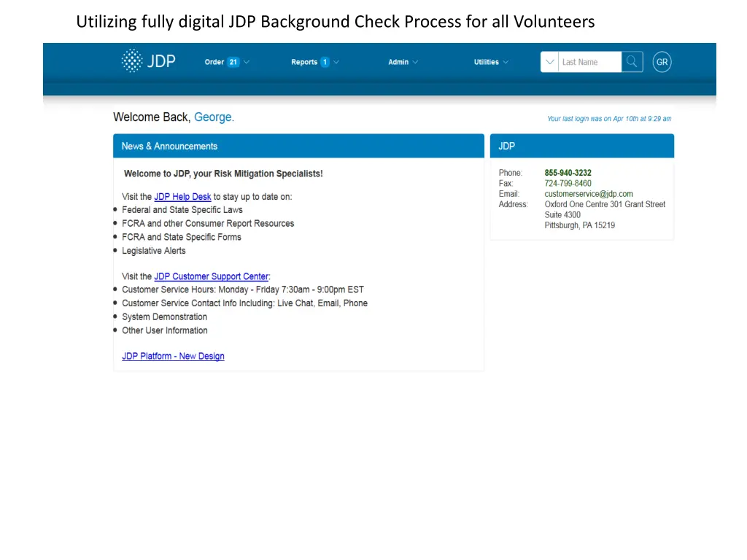Screen dimensions: 747x560
Task: Expand the chevron next to Utilities
Action: (x=506, y=62)
